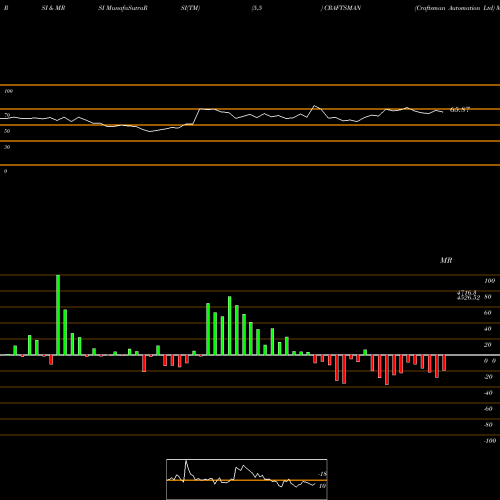Click the RSI axis label 50
Screen dimensions: 500x500
click(x=7, y=131)
